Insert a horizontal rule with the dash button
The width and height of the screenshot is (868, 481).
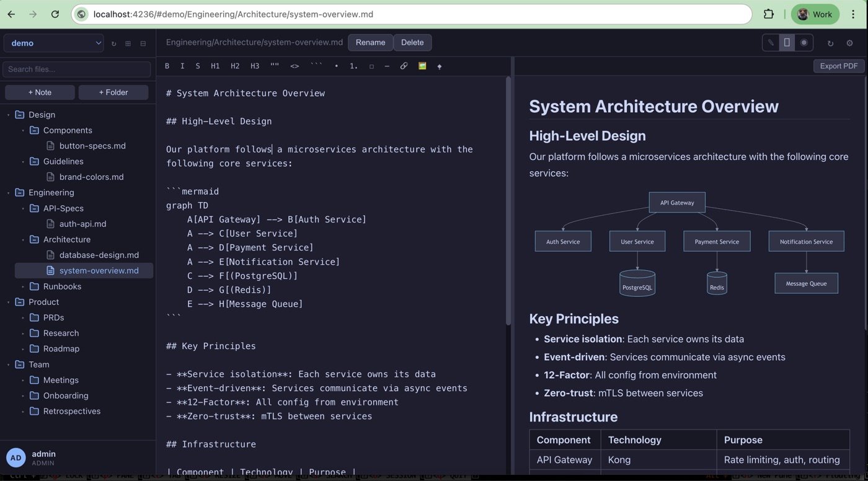coord(387,66)
